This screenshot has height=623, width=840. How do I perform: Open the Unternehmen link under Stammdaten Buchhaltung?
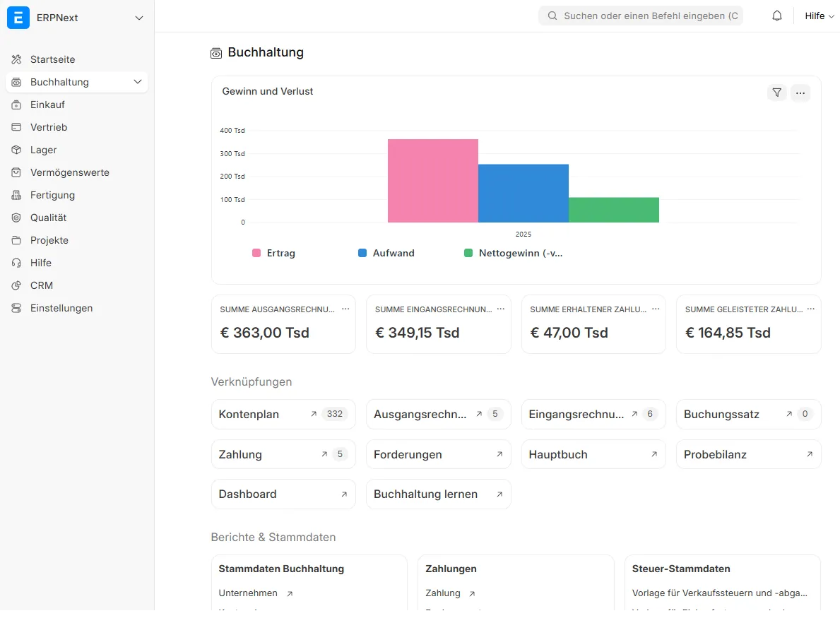tap(248, 593)
